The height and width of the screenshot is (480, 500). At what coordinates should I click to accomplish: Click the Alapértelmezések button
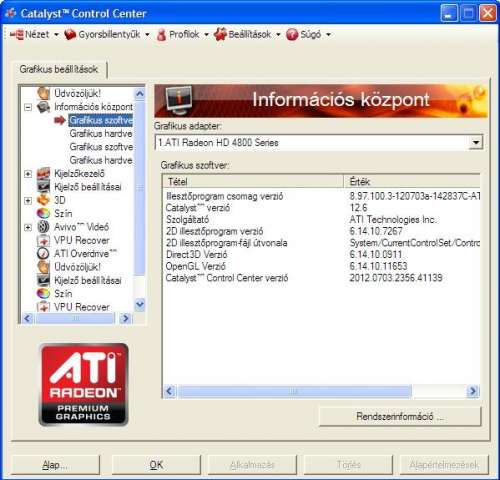(x=444, y=465)
